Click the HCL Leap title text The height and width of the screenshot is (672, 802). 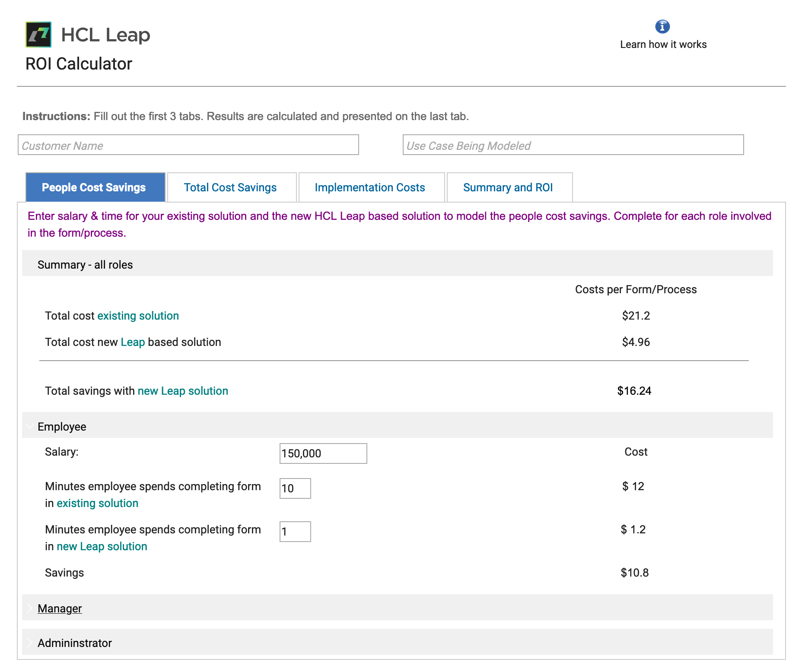click(105, 35)
